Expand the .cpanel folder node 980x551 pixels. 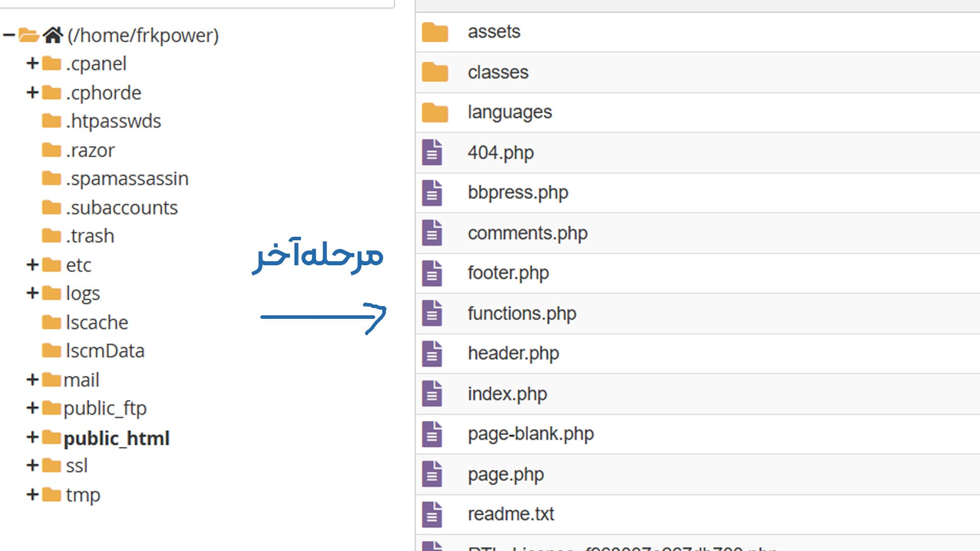(x=32, y=63)
